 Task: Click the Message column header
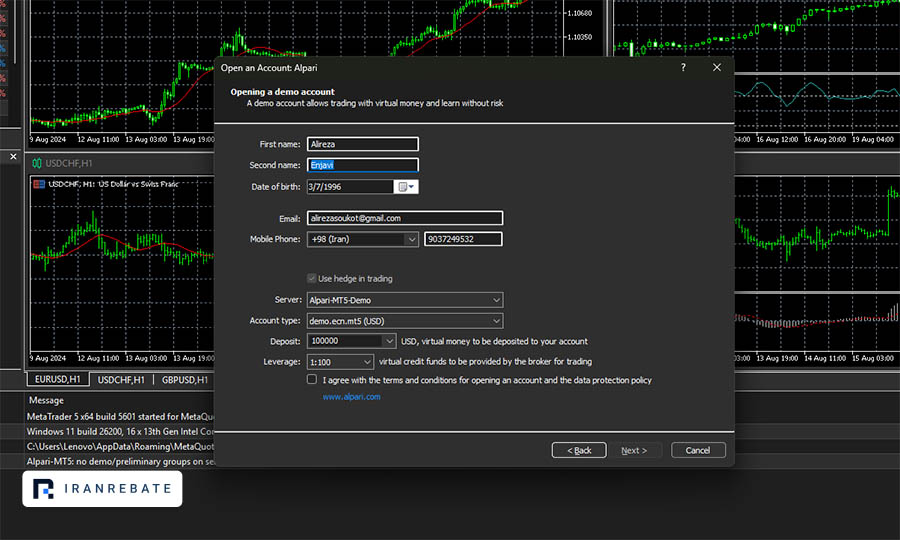pyautogui.click(x=46, y=401)
